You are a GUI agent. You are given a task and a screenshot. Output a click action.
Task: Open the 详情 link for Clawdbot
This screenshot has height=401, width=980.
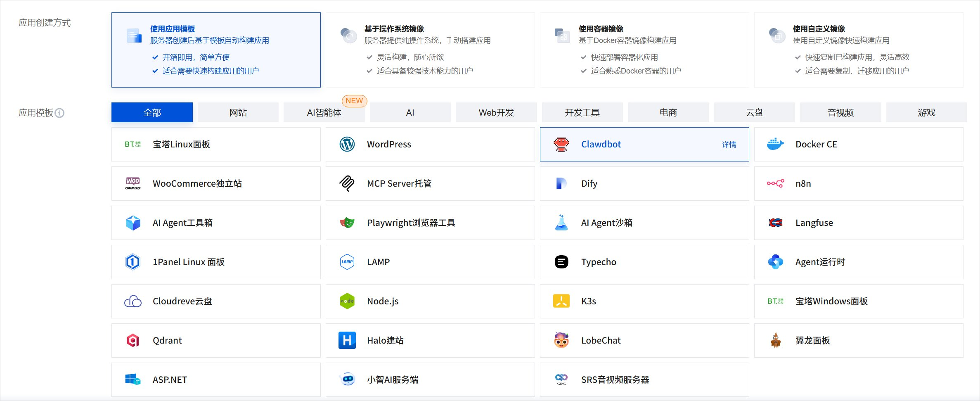(x=729, y=145)
